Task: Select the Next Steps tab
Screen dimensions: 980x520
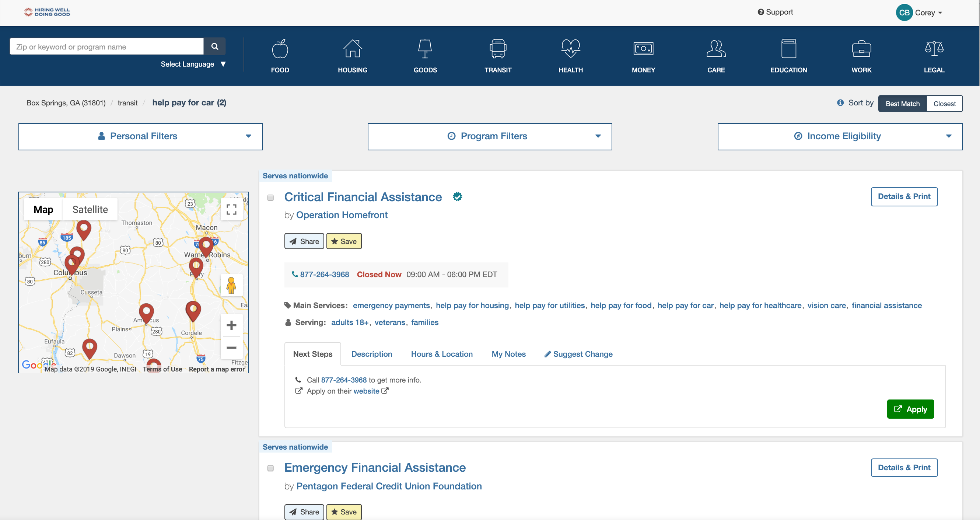Action: 313,354
